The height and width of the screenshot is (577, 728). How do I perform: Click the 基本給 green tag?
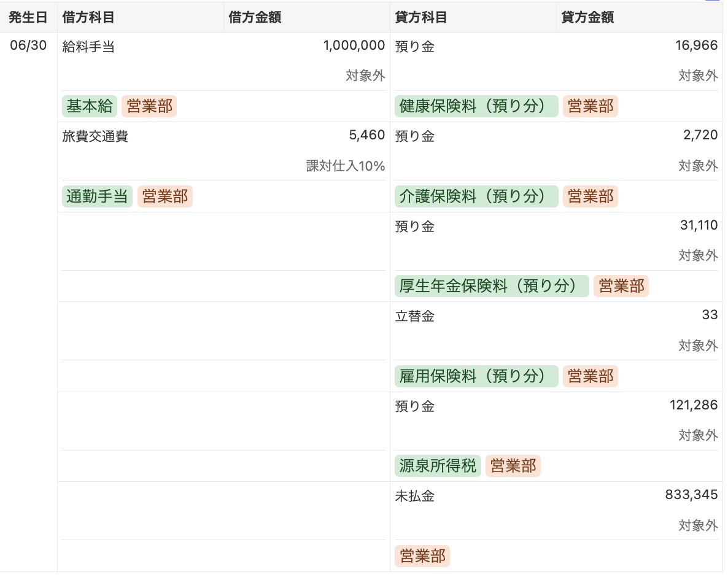(89, 106)
